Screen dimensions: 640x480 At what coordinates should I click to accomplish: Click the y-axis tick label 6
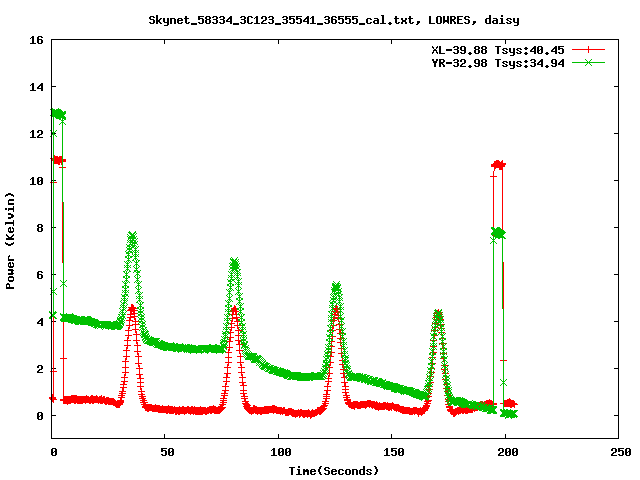point(40,275)
